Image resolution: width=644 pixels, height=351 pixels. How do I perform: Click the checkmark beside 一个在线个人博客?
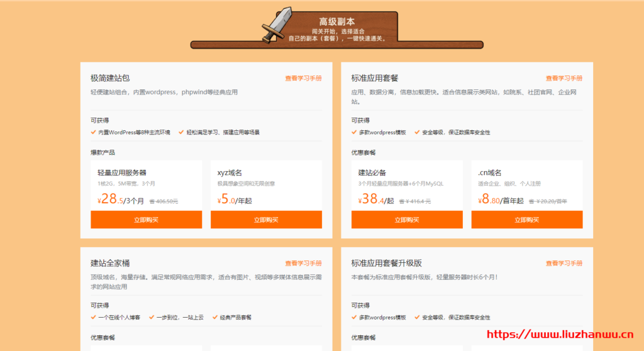coord(93,318)
